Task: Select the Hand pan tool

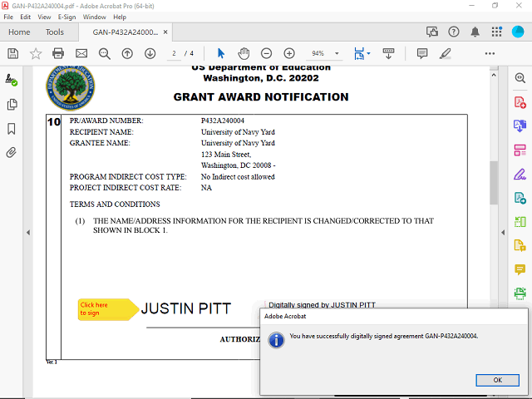Action: coord(244,53)
